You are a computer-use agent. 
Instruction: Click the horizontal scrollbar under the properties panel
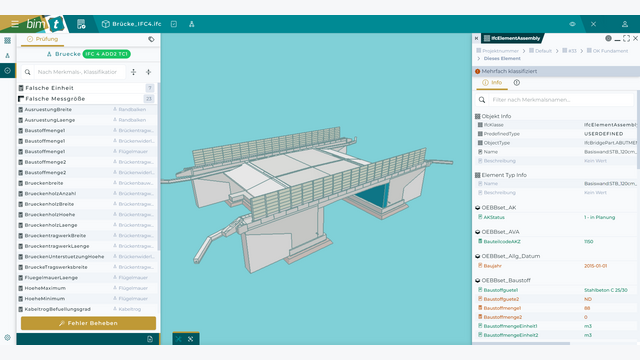[x=521, y=344]
